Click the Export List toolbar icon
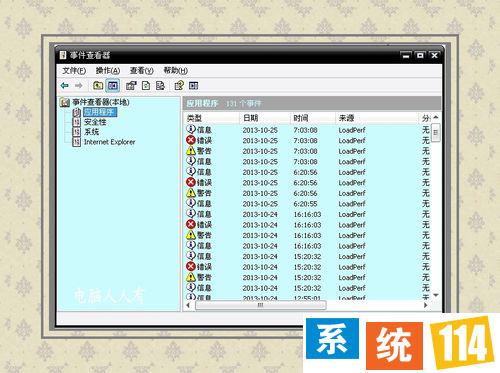 click(x=160, y=86)
